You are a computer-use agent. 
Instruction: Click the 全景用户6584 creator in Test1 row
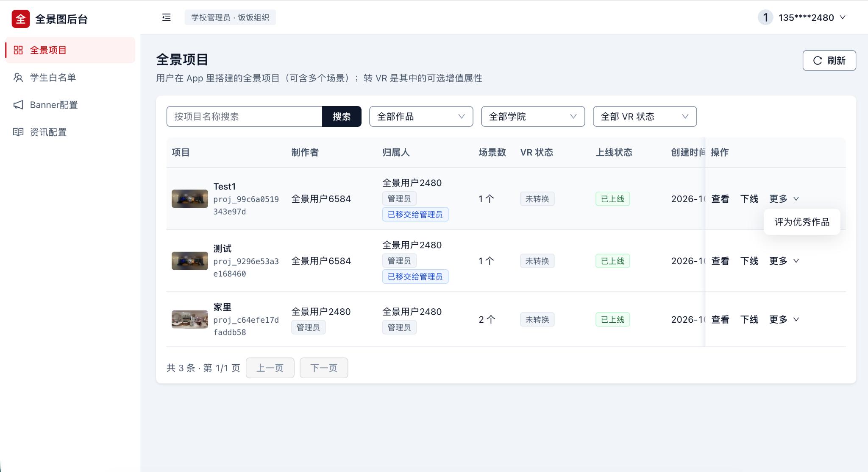pyautogui.click(x=321, y=199)
